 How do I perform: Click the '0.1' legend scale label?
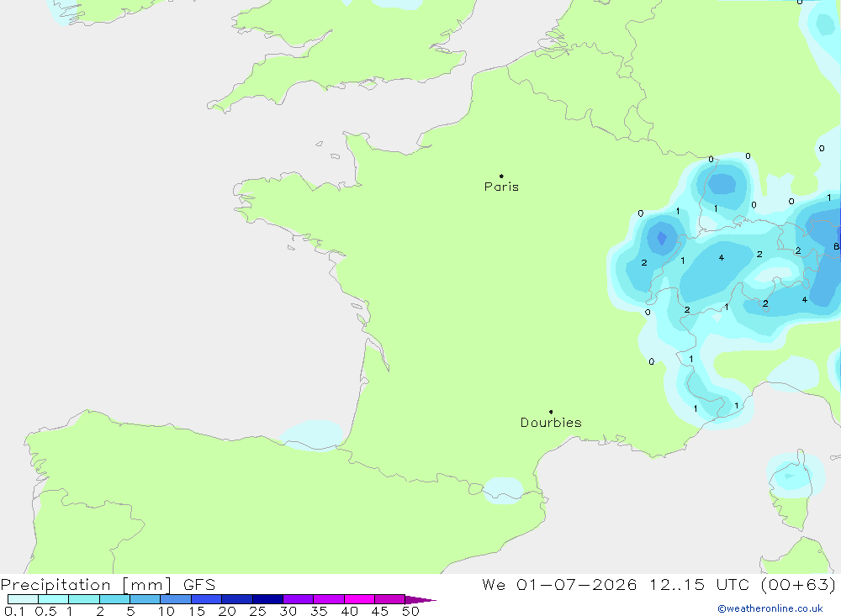[x=14, y=611]
